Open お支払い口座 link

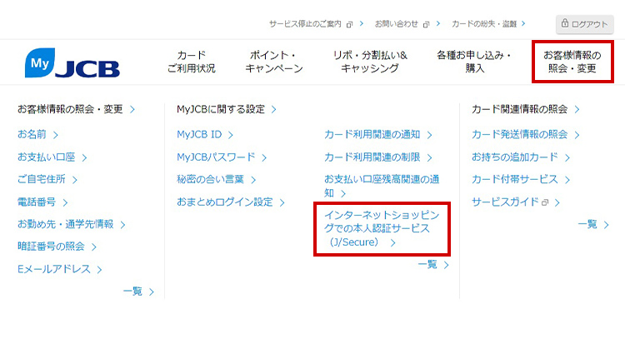(x=46, y=157)
